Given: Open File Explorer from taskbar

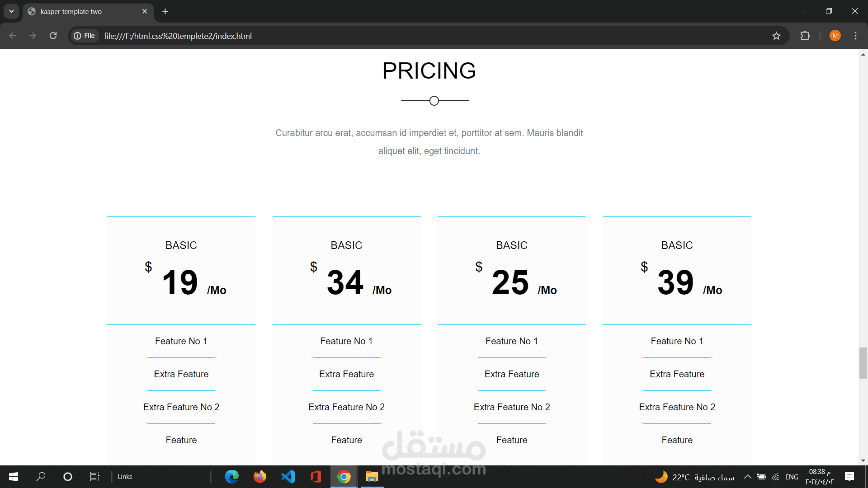Looking at the screenshot, I should pyautogui.click(x=372, y=477).
